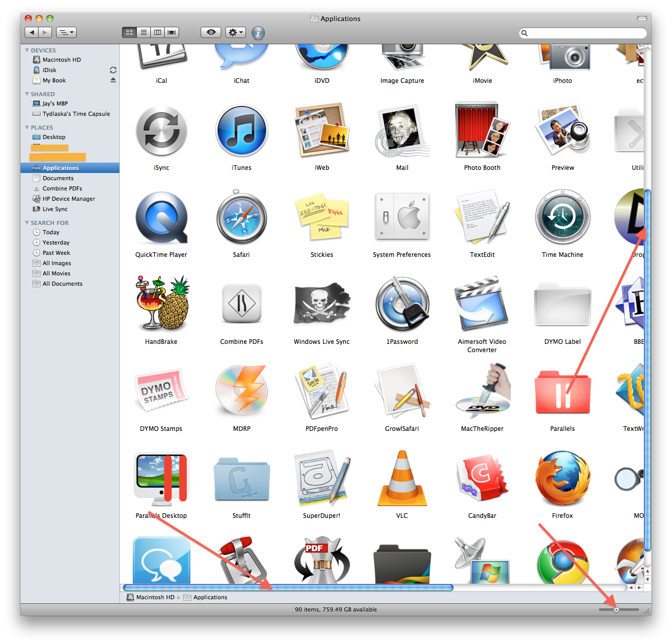Click Applications in the path bar
Viewport: 672px width, 644px height.
point(206,597)
